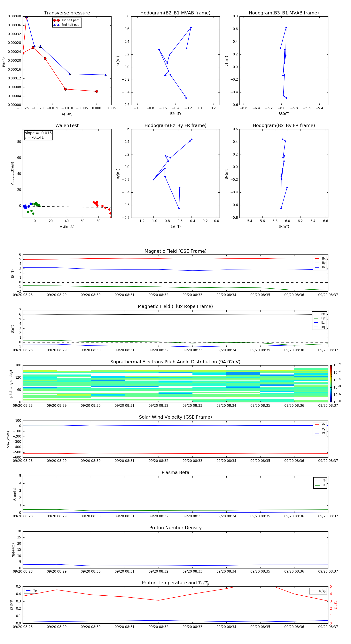Viewport: 351px width, 644px height.
Task: Click the red Vx line near -500 km/s
Action: 175,454
